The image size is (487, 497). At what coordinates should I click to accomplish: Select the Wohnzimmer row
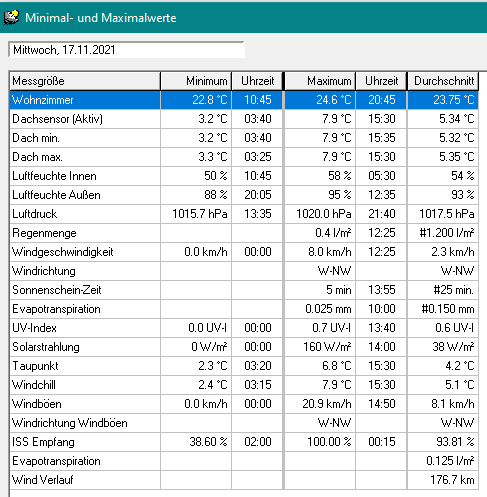(244, 100)
